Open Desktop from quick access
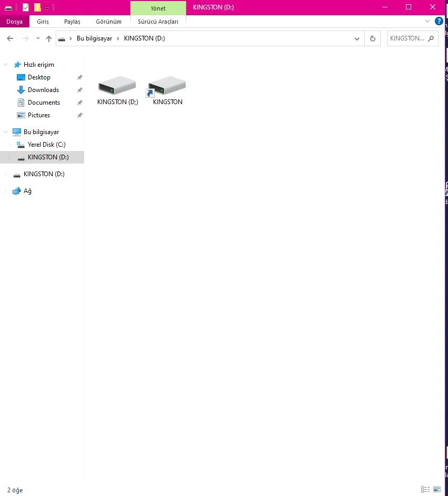 39,77
